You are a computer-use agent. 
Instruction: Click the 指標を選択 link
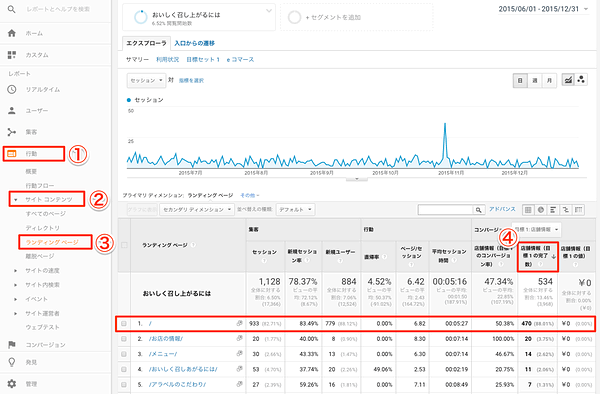191,80
